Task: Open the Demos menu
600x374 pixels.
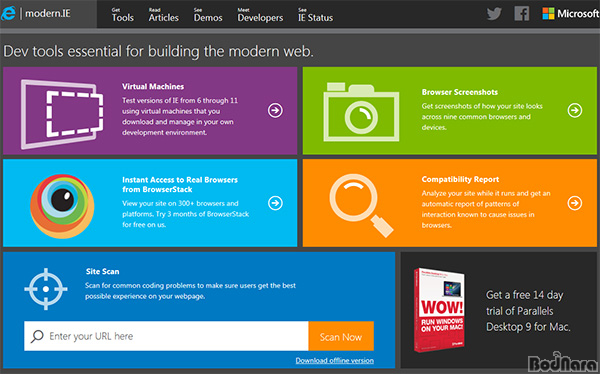Action: (x=208, y=15)
